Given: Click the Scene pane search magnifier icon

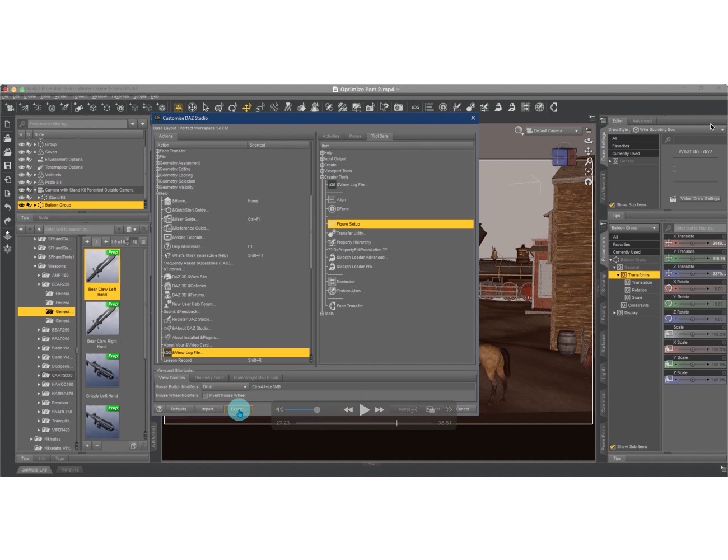Looking at the screenshot, I should tap(22, 124).
